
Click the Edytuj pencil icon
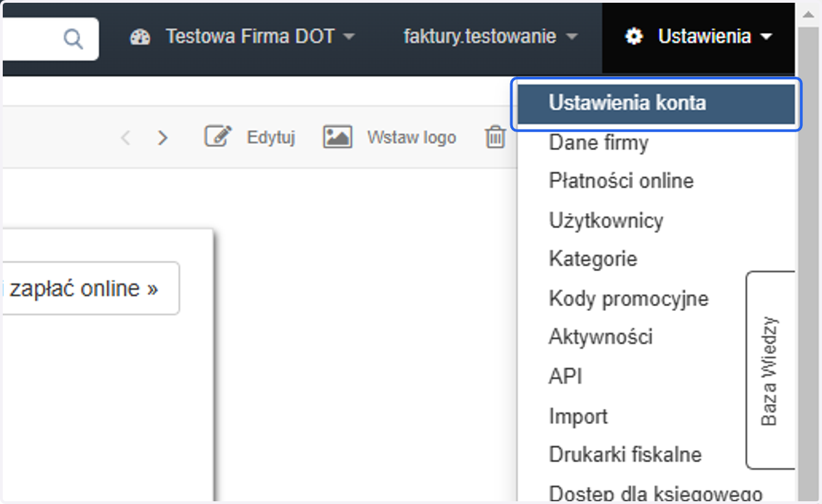pos(219,137)
